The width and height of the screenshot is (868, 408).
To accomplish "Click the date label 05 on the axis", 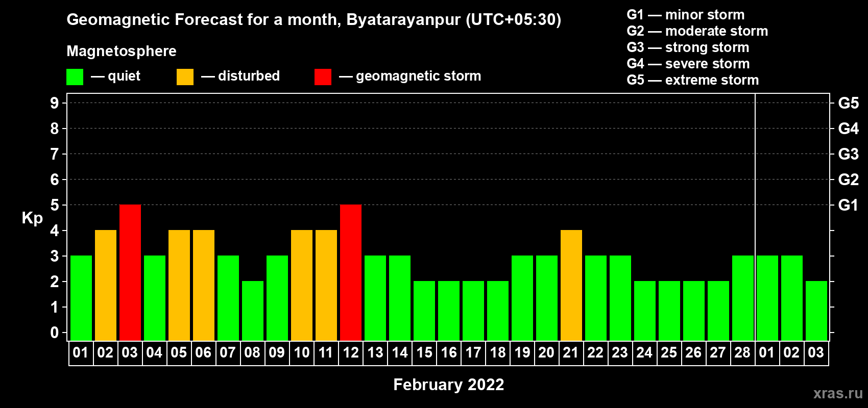I will coord(179,352).
